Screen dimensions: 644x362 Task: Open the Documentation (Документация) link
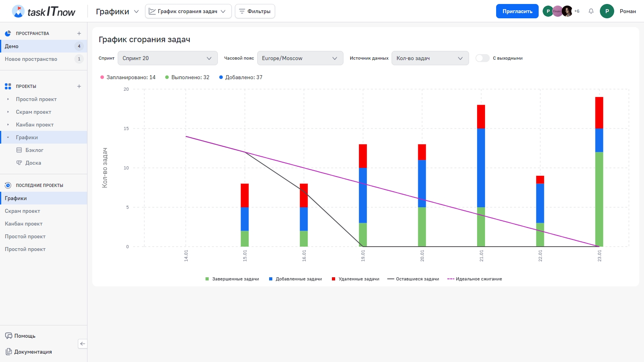33,352
